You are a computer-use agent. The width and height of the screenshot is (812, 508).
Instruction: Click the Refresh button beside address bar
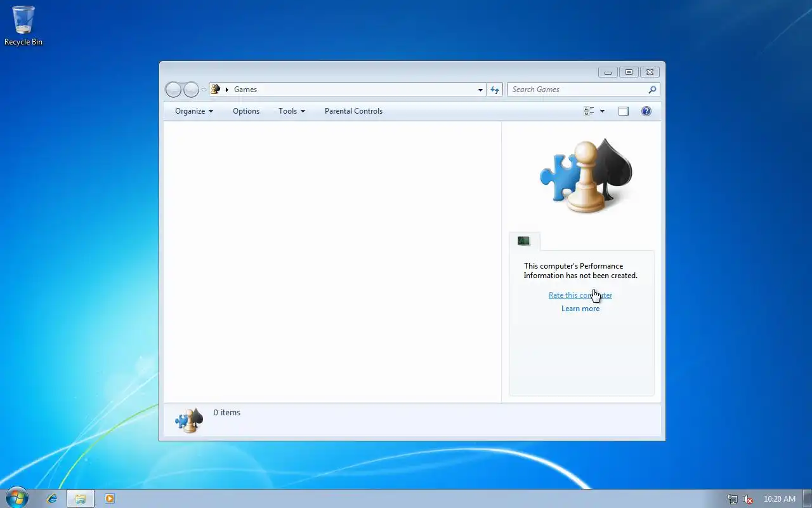[495, 90]
